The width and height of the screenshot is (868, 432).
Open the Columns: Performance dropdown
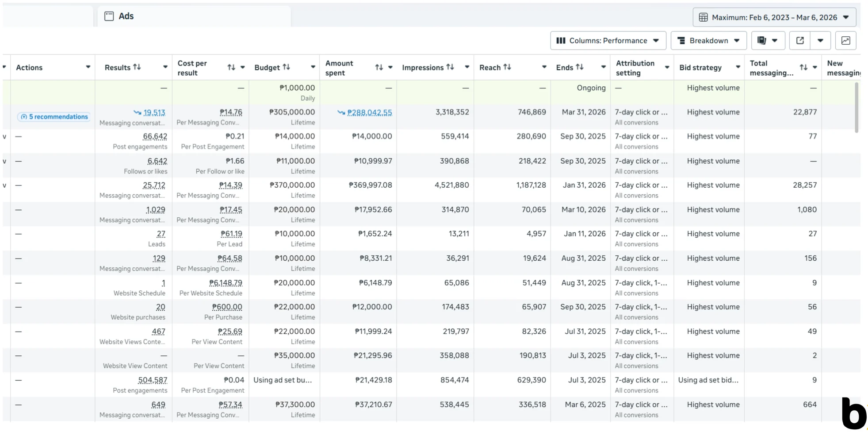(x=608, y=41)
